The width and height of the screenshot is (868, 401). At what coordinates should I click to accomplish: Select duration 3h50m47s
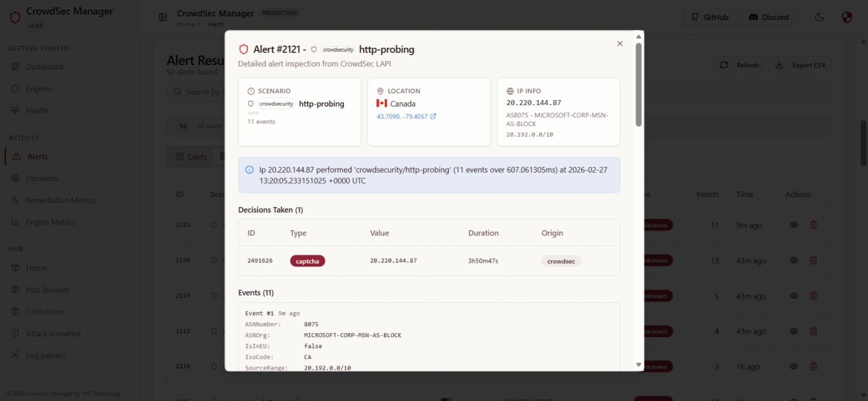point(483,260)
